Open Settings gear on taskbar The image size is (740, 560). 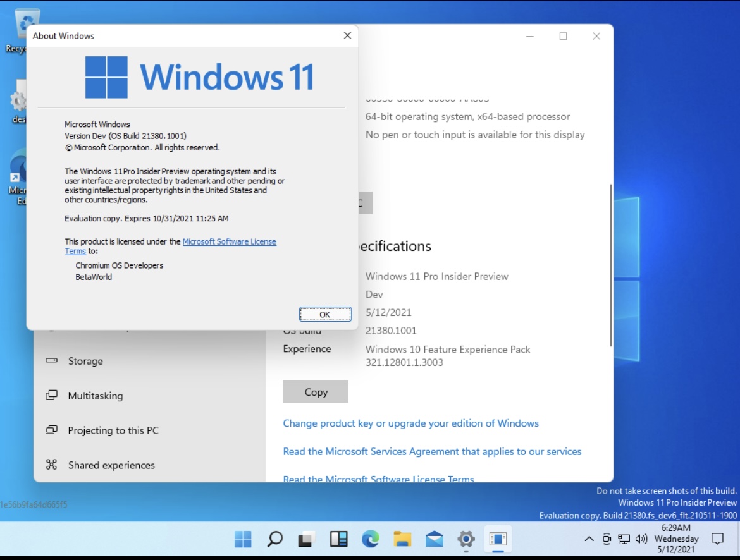click(466, 539)
